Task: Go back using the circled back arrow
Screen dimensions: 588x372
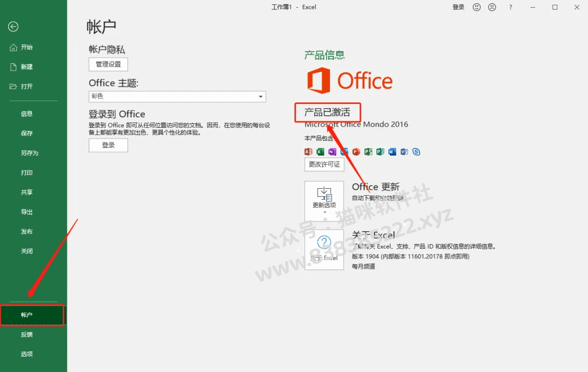Action: pos(13,27)
